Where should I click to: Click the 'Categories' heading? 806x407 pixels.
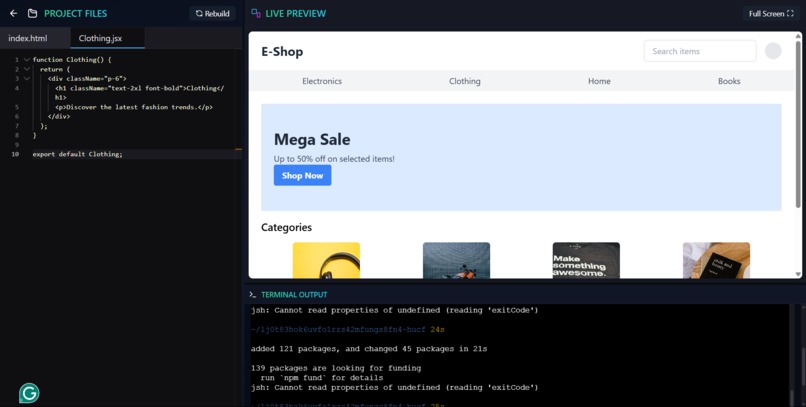tap(286, 227)
